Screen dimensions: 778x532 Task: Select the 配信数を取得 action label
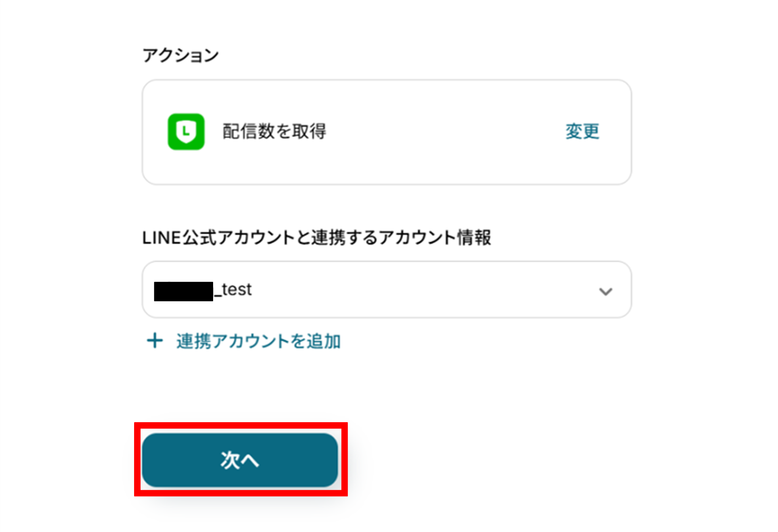[x=274, y=131]
